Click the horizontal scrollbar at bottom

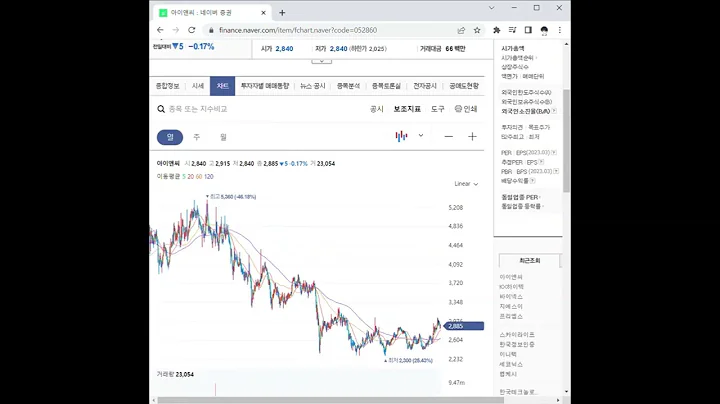[x=331, y=400]
